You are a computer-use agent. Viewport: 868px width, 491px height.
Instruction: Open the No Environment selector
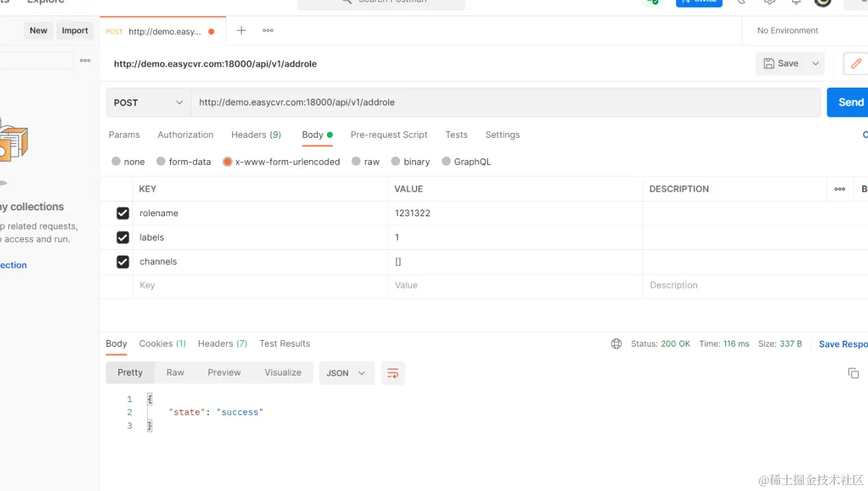tap(788, 30)
